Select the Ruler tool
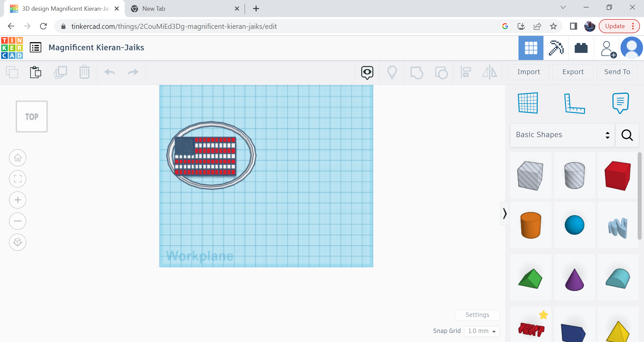The image size is (644, 342). (574, 103)
